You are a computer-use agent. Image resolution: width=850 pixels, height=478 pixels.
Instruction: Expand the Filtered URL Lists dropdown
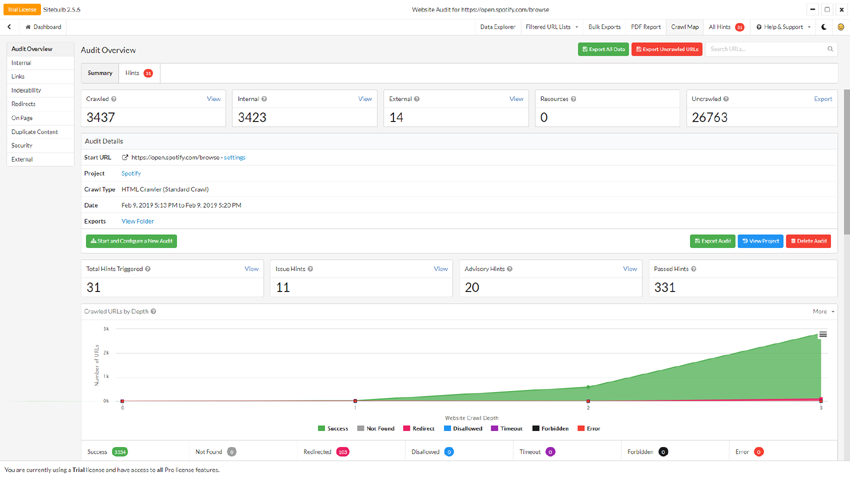(551, 27)
